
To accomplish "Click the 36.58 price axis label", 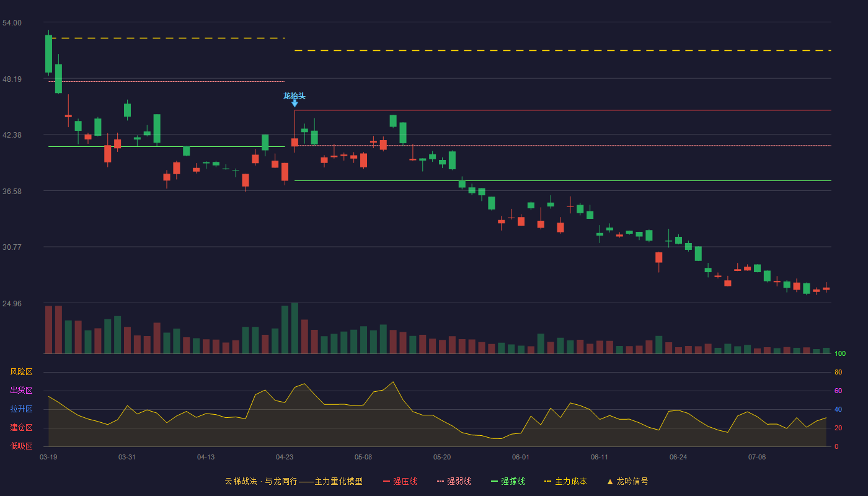I will click(x=12, y=192).
